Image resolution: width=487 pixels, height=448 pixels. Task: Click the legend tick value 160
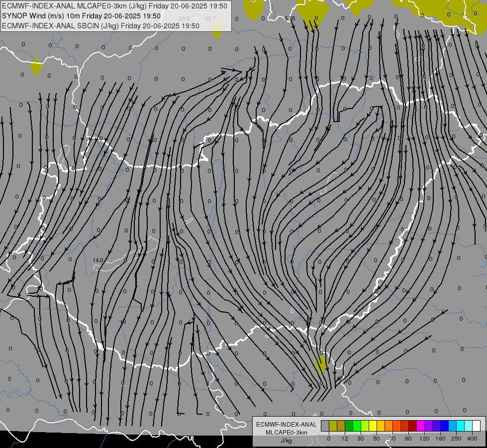coord(440,439)
